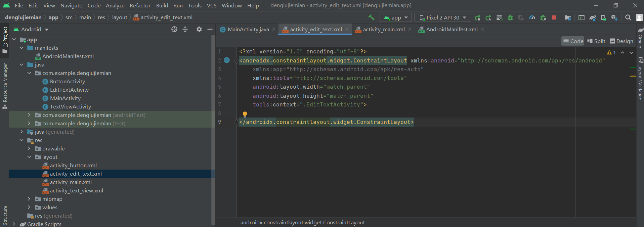This screenshot has height=227, width=644.
Task: Expand the com.example.denglujiemian (androidTest) package
Action: click(29, 115)
